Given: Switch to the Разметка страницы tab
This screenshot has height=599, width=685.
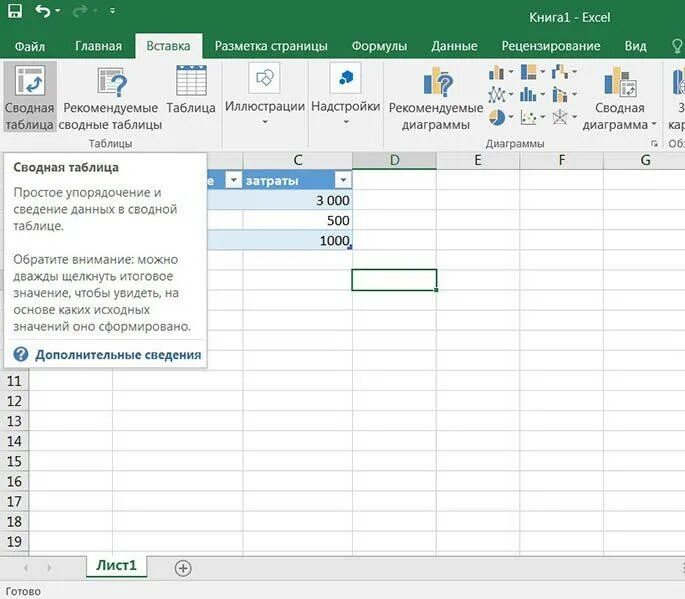Looking at the screenshot, I should click(x=271, y=46).
